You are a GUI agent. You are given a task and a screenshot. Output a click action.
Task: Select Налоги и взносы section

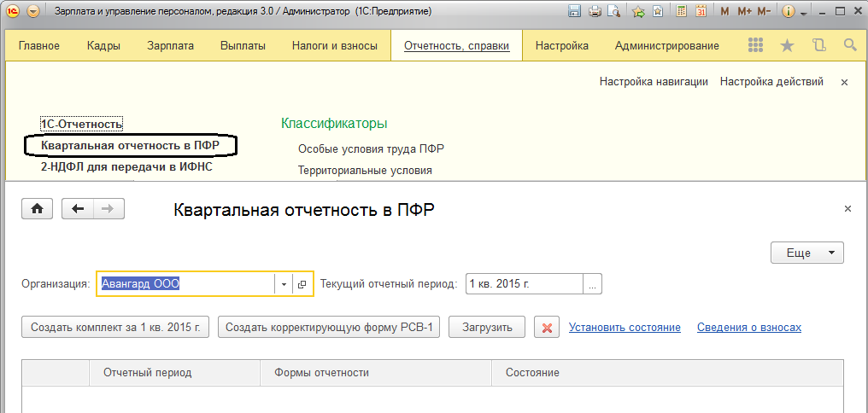335,46
